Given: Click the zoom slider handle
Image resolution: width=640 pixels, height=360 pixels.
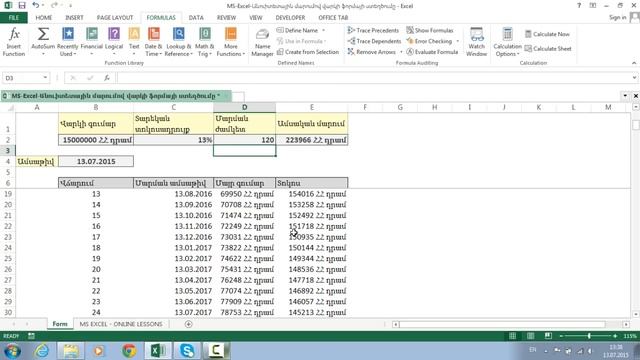Looking at the screenshot, I should pyautogui.click(x=589, y=336).
